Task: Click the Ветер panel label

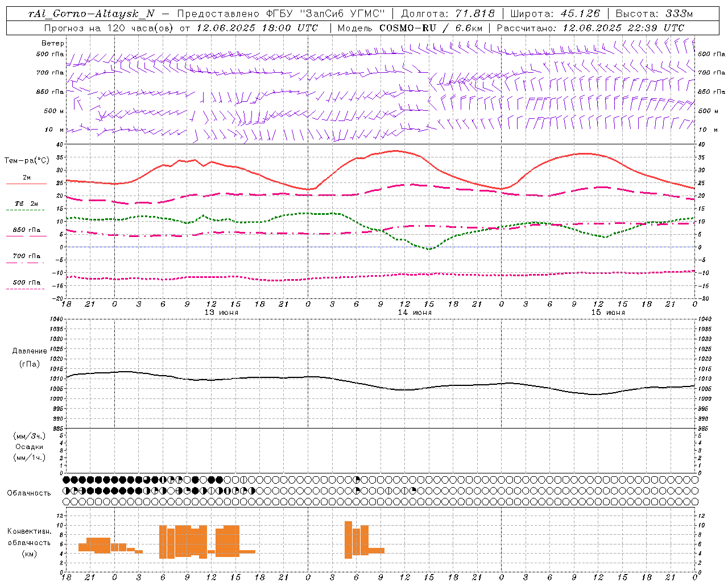Action: pos(53,43)
